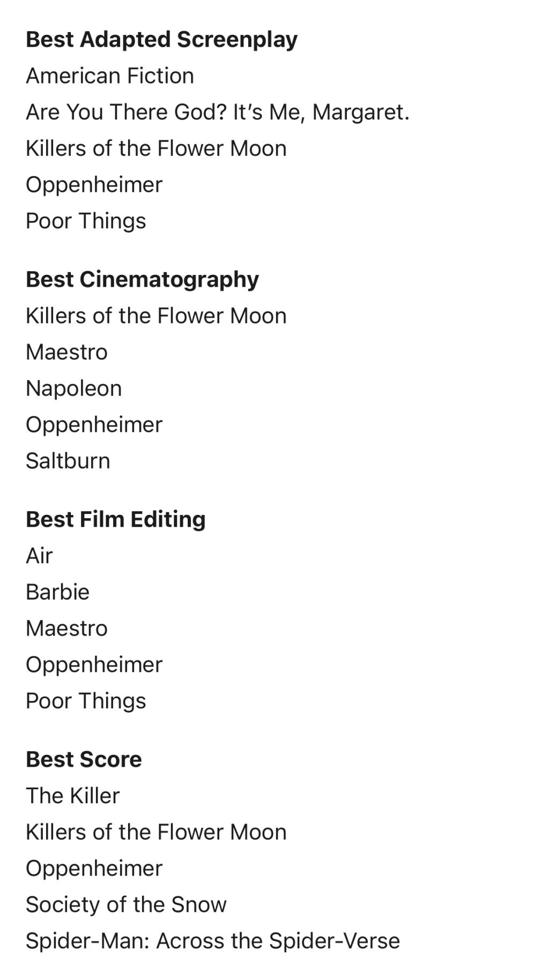The height and width of the screenshot is (980, 549).
Task: Tap American Fiction under Adapted Screenplay
Action: coord(110,76)
